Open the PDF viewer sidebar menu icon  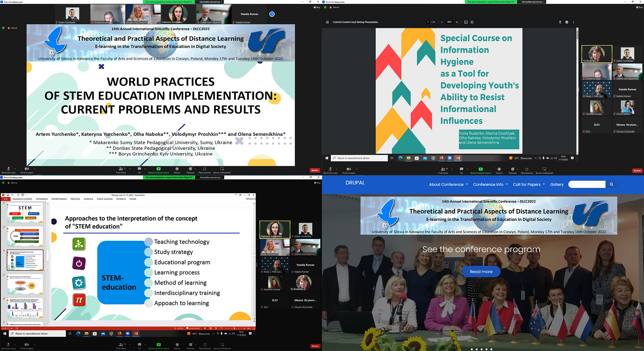327,22
